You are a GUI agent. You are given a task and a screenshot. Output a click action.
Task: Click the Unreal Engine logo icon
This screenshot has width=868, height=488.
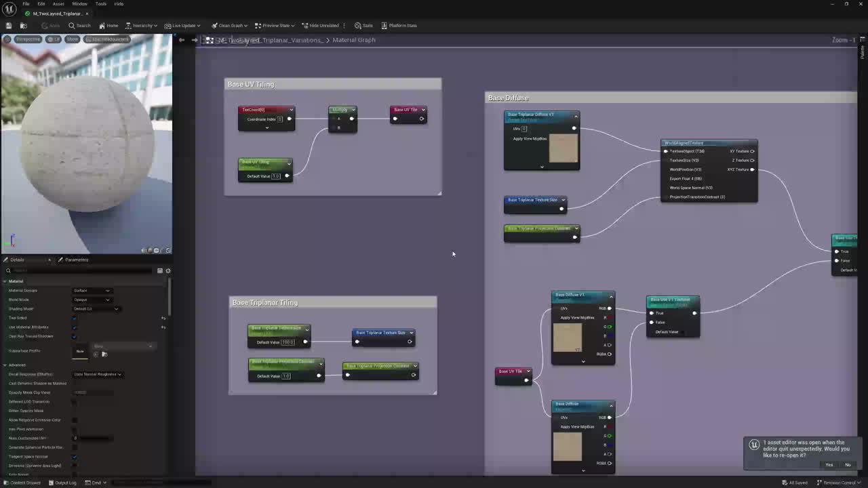click(x=9, y=8)
